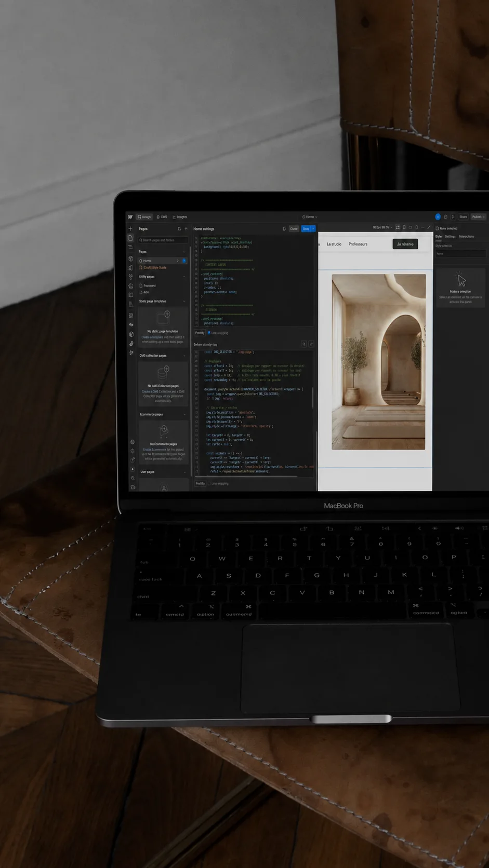Open the comments icon in top bar
Viewport: 489px width, 868px height.
(x=445, y=217)
